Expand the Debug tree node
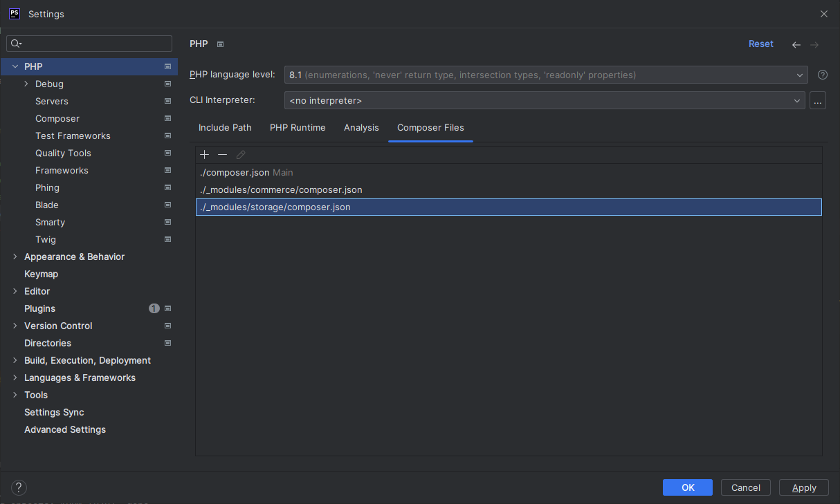 26,84
